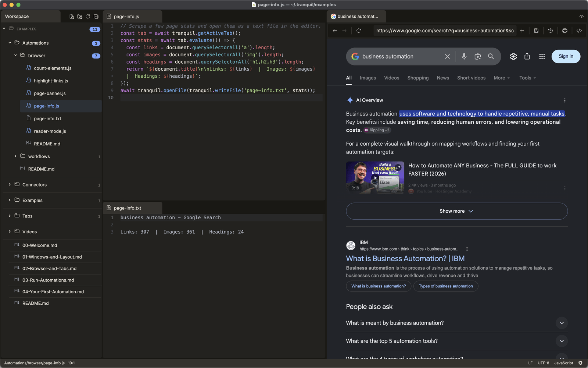Screen dimensions: 588x368
Task: Click the save page icon in browser toolbar
Action: (536, 31)
